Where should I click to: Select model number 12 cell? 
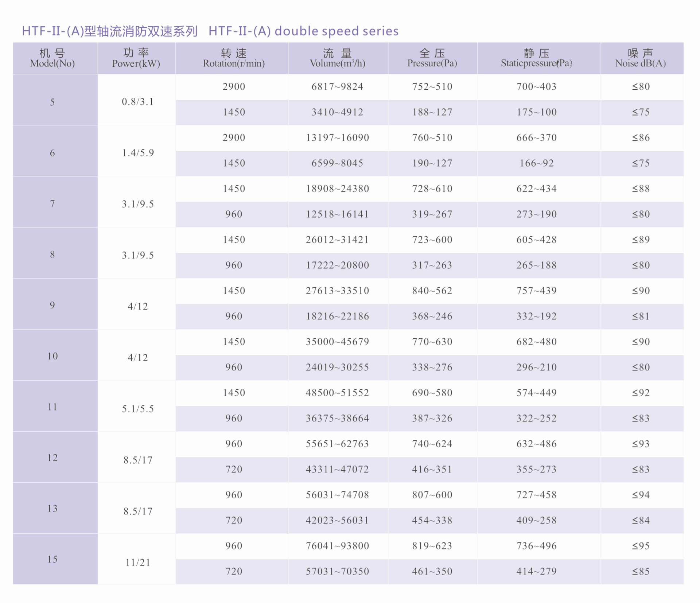click(x=55, y=457)
